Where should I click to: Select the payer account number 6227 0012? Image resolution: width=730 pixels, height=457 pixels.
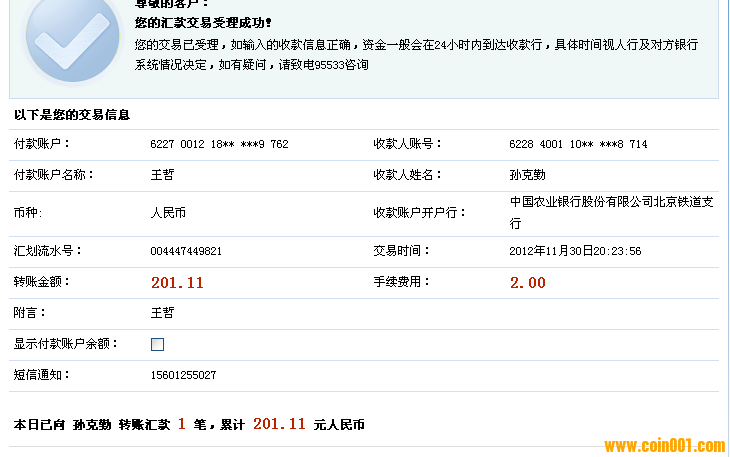click(219, 144)
